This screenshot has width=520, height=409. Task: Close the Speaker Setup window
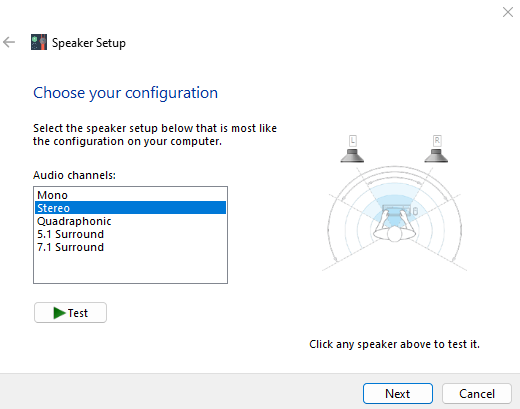[x=508, y=12]
